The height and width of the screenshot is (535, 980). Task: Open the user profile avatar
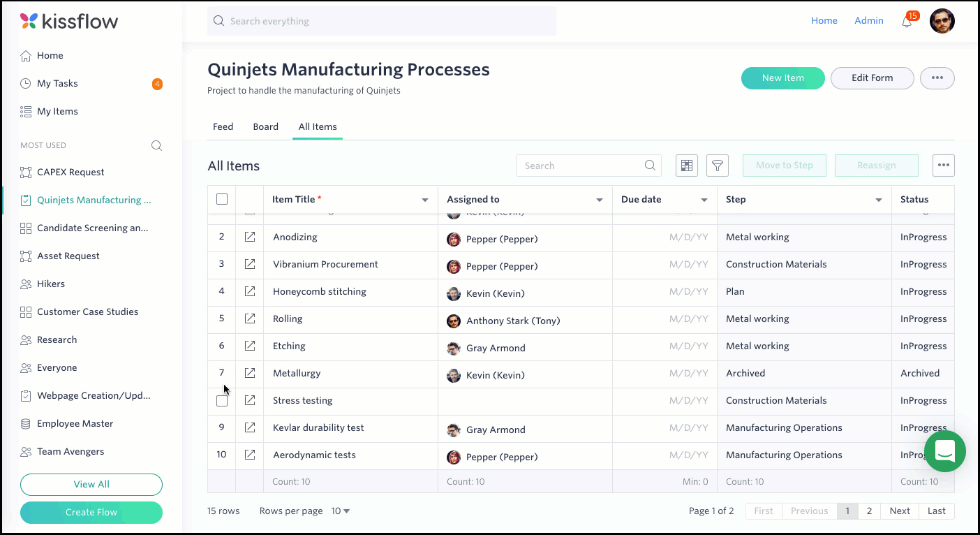coord(942,21)
